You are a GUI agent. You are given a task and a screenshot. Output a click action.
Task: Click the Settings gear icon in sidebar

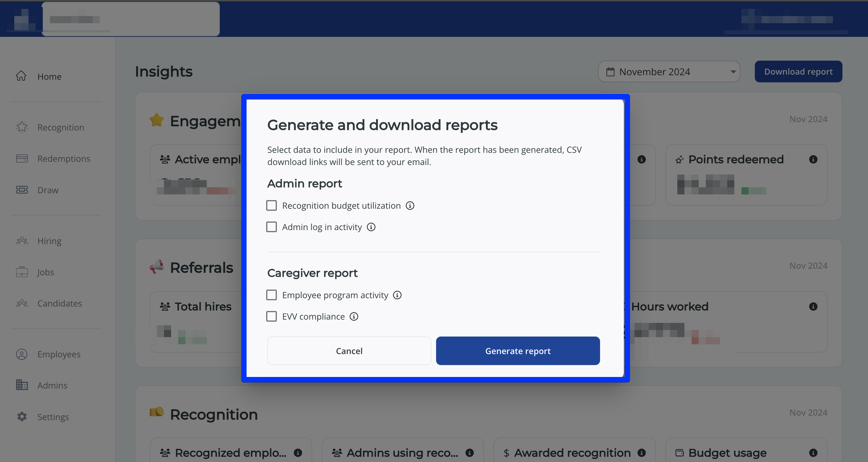(x=22, y=417)
